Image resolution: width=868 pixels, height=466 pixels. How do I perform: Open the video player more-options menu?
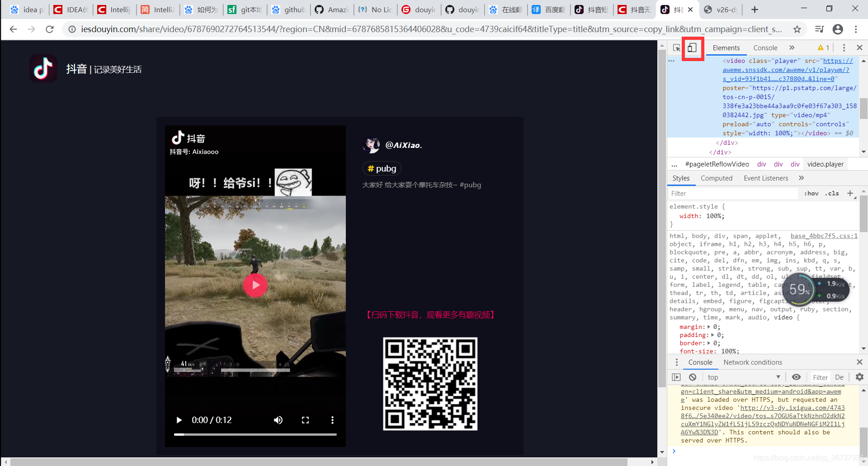click(332, 420)
